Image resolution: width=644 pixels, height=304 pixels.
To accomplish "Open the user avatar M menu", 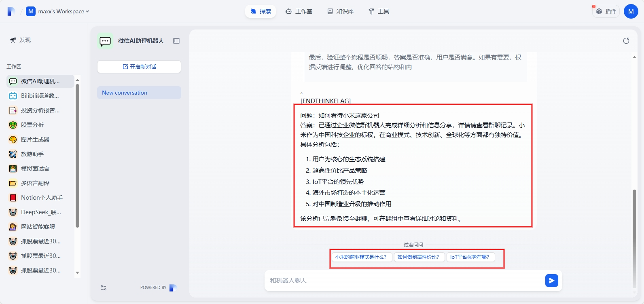I will tap(631, 11).
